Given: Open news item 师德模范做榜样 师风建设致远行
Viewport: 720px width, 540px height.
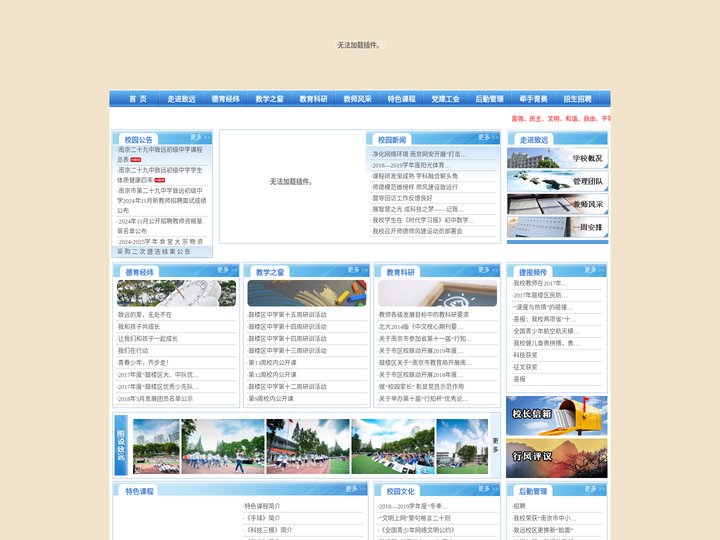Looking at the screenshot, I should click(415, 187).
